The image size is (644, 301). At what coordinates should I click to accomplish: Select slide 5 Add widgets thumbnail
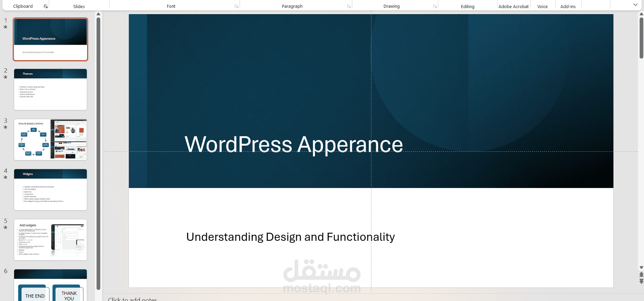coord(50,240)
